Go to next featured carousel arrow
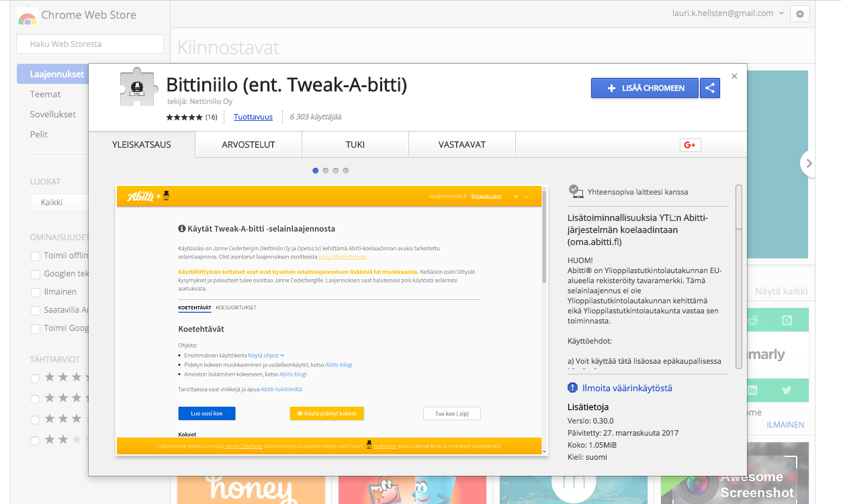This screenshot has width=841, height=504. 809,163
